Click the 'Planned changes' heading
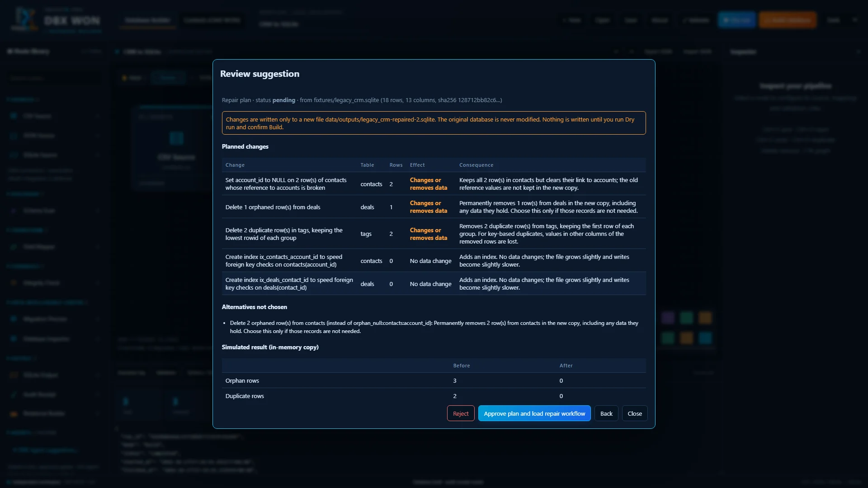868x488 pixels. click(245, 146)
